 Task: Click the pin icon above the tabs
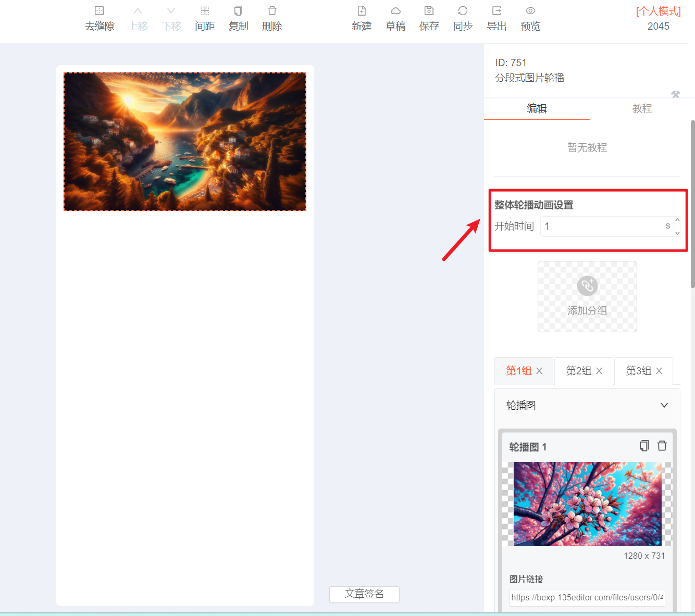point(675,94)
